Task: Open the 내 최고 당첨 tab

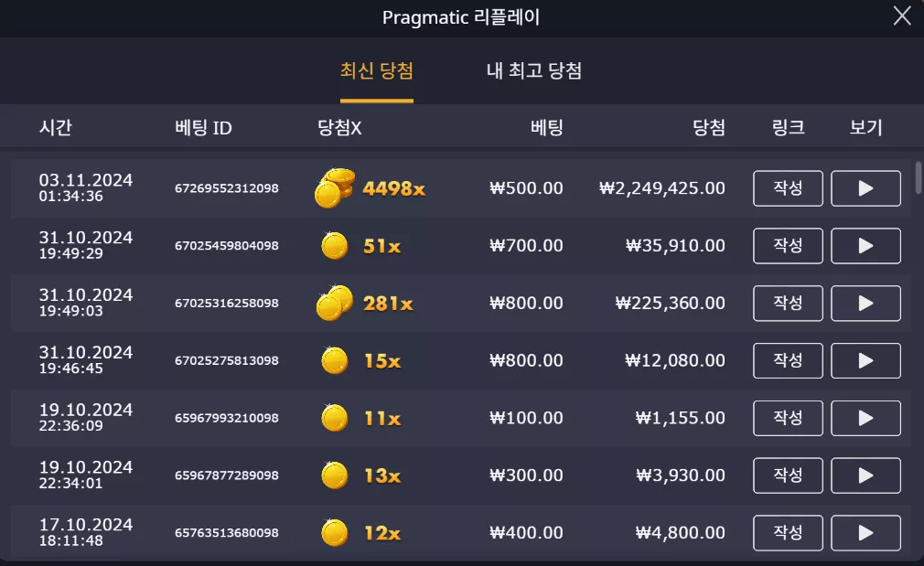Action: 534,71
